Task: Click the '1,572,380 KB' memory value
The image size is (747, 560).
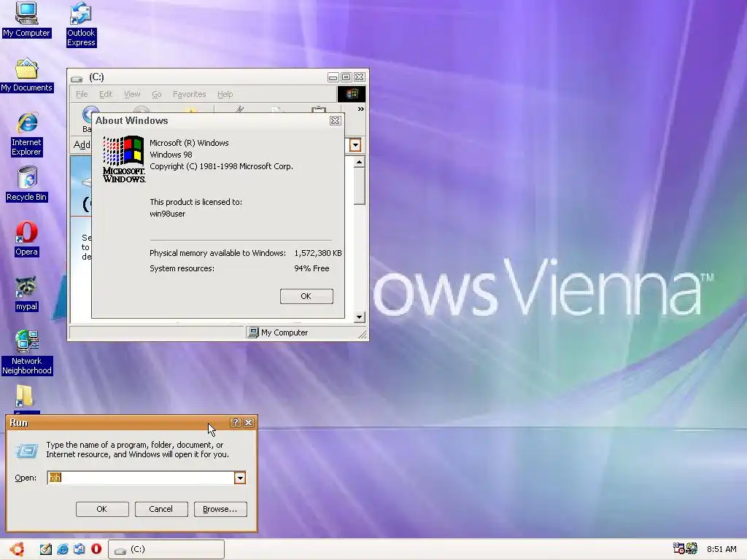Action: pos(318,253)
